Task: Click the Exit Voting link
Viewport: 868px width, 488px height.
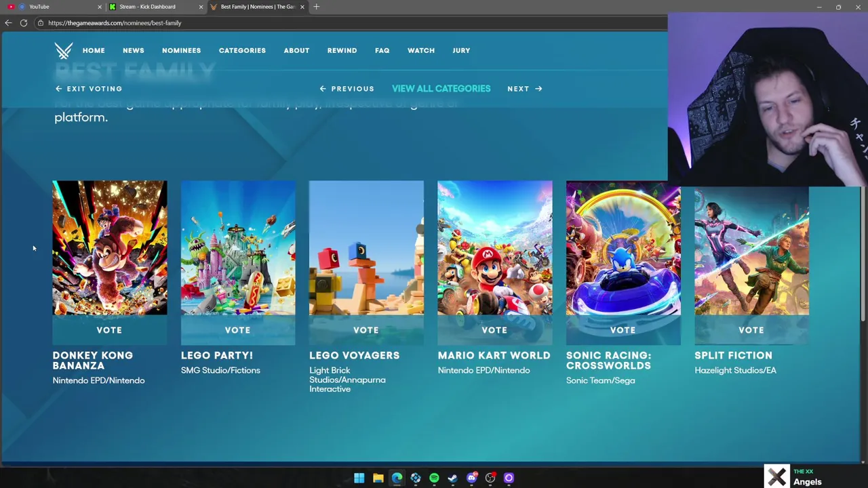Action: (89, 89)
